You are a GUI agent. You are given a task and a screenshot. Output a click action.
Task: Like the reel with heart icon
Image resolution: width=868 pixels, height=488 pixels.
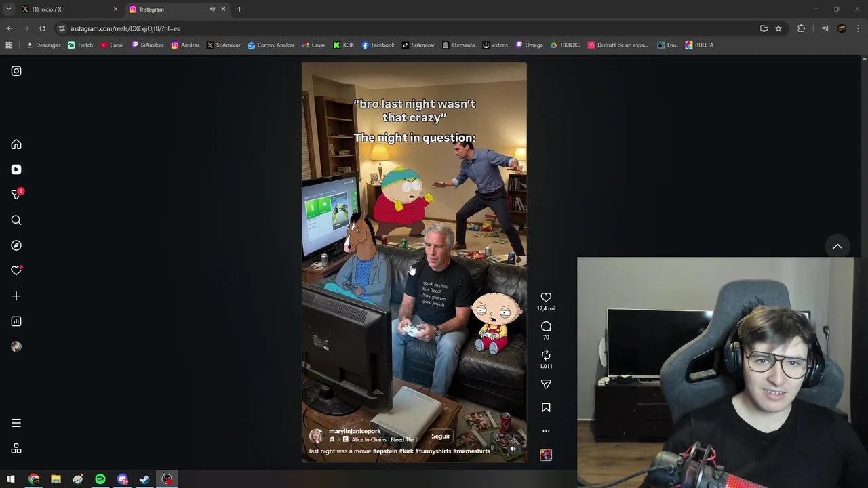[546, 298]
